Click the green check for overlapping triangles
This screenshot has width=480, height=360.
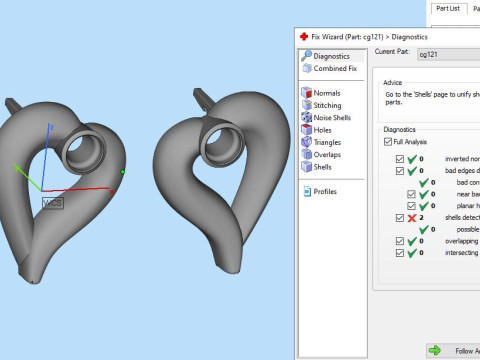tap(412, 241)
